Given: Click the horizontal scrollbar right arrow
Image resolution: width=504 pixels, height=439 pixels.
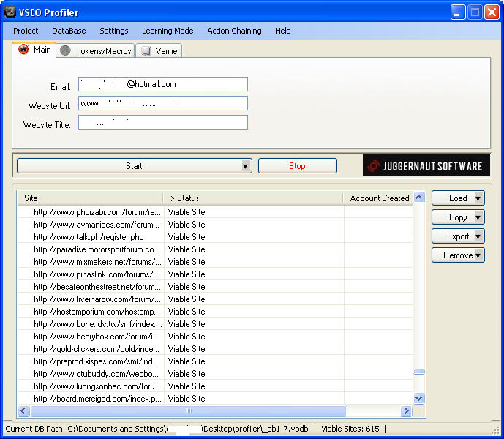Looking at the screenshot, I should click(406, 410).
